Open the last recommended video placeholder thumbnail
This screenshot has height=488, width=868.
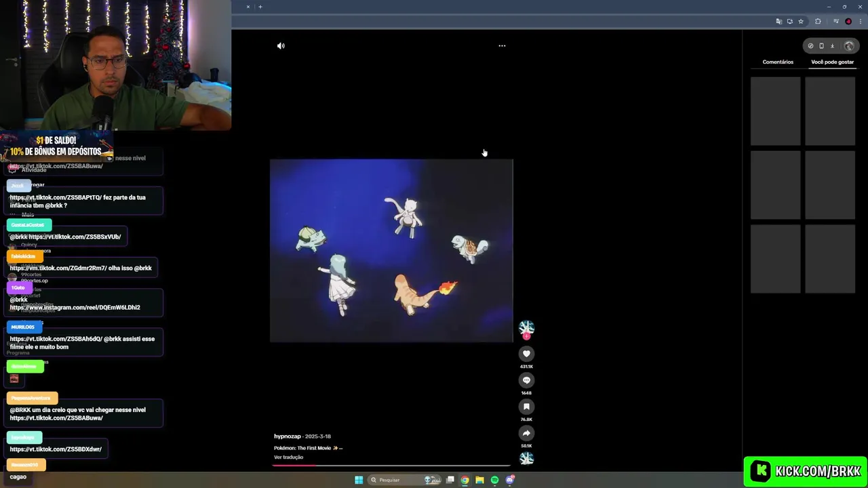pyautogui.click(x=830, y=259)
